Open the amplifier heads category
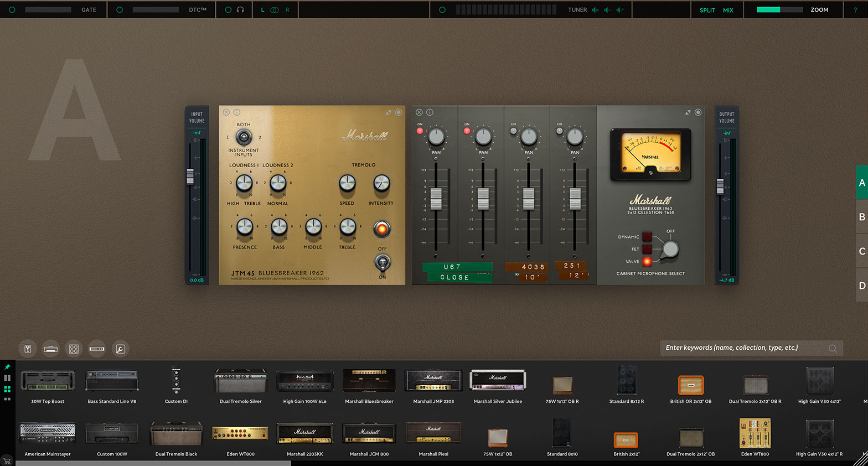This screenshot has width=868, height=466. click(50, 349)
